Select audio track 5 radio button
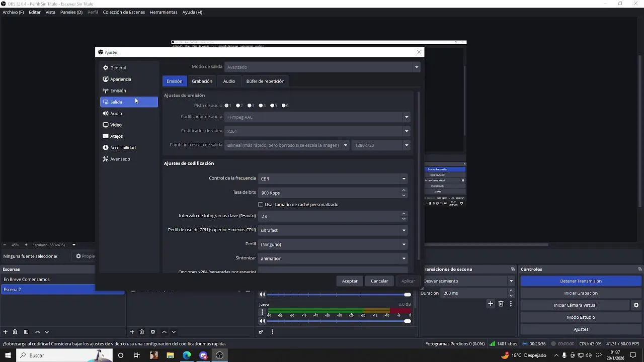This screenshot has width=644, height=362. pos(273,106)
